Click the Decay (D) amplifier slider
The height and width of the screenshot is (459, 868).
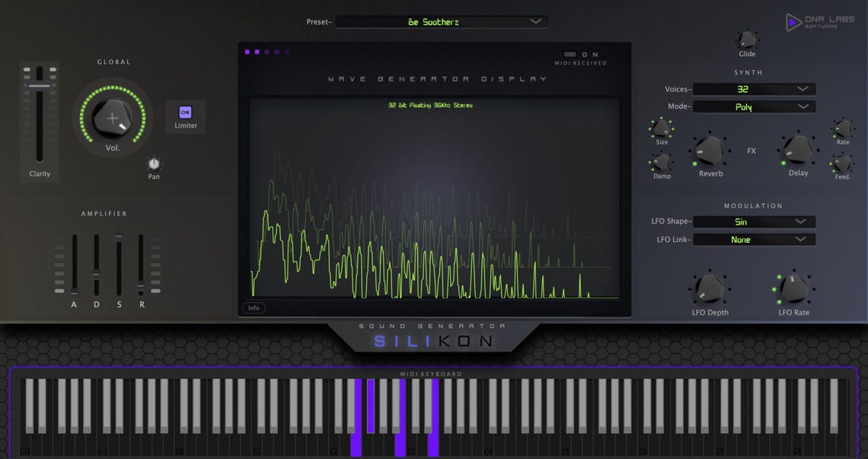tap(97, 273)
